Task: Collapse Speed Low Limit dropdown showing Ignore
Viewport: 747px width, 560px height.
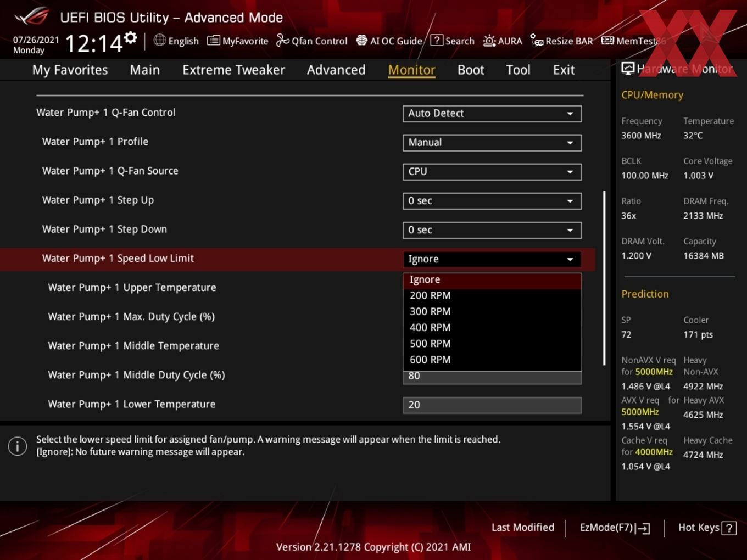Action: (492, 259)
